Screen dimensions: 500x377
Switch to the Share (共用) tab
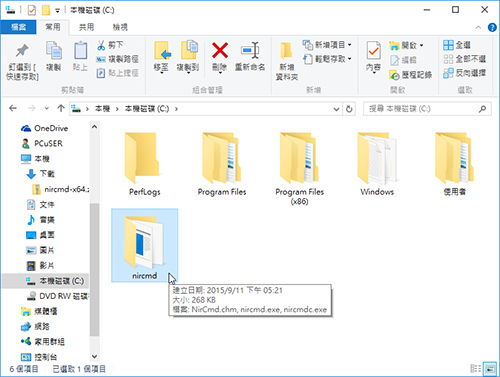tap(86, 27)
